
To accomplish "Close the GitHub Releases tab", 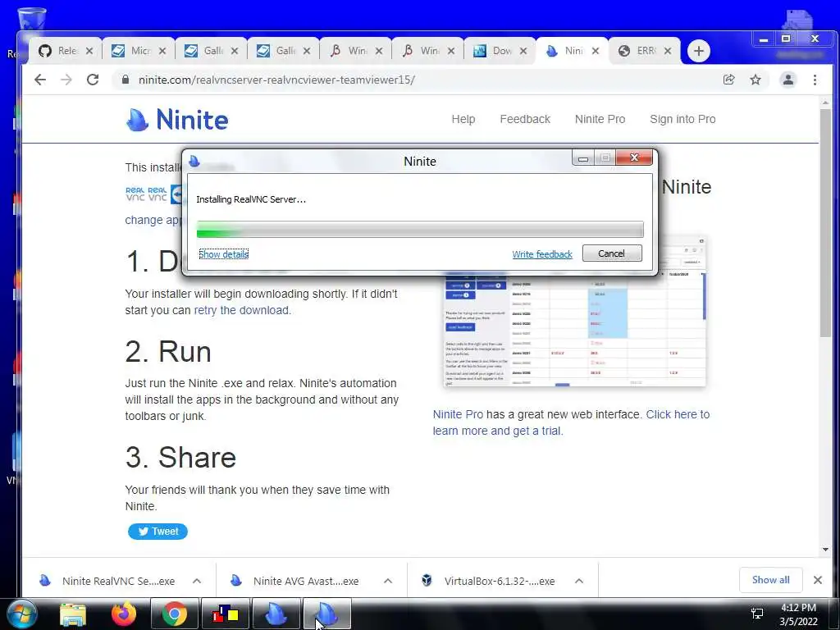I will (x=89, y=51).
